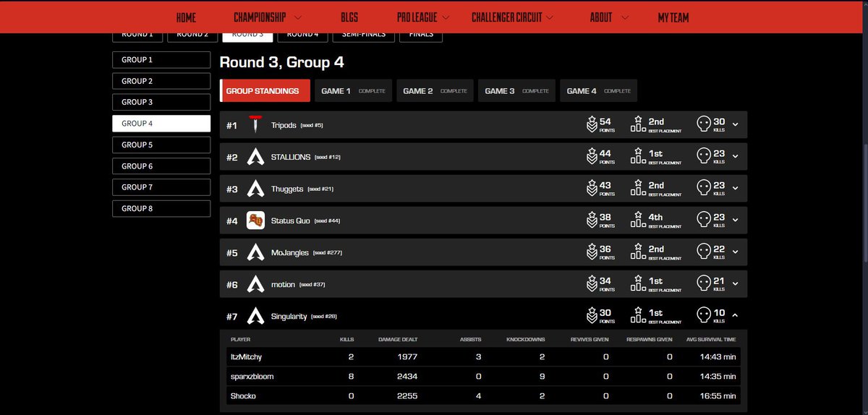Click the points badge icon for Status Quo
868x415 pixels.
(592, 221)
